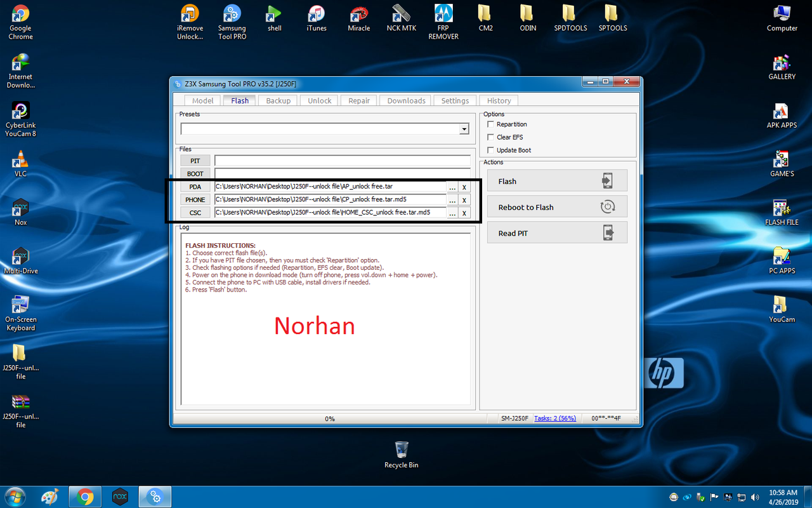
Task: Open Internet Download Manager desktop icon
Action: 20,70
